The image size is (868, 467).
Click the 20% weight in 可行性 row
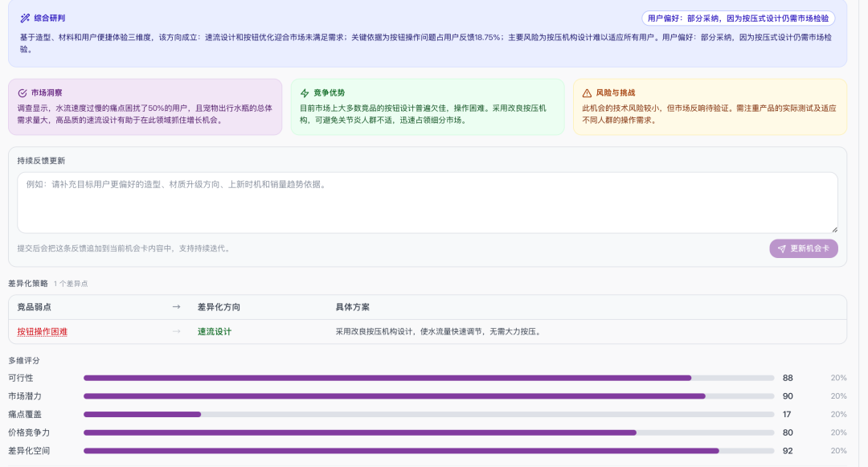click(838, 378)
